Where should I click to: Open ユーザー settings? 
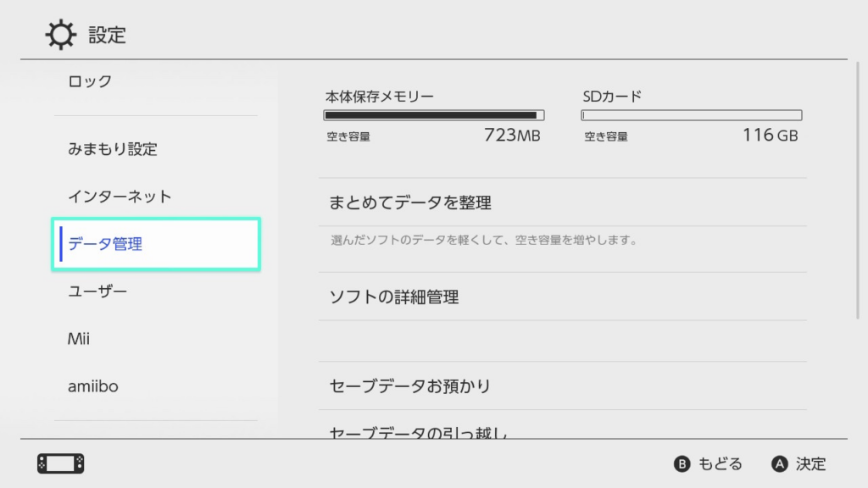click(x=97, y=291)
